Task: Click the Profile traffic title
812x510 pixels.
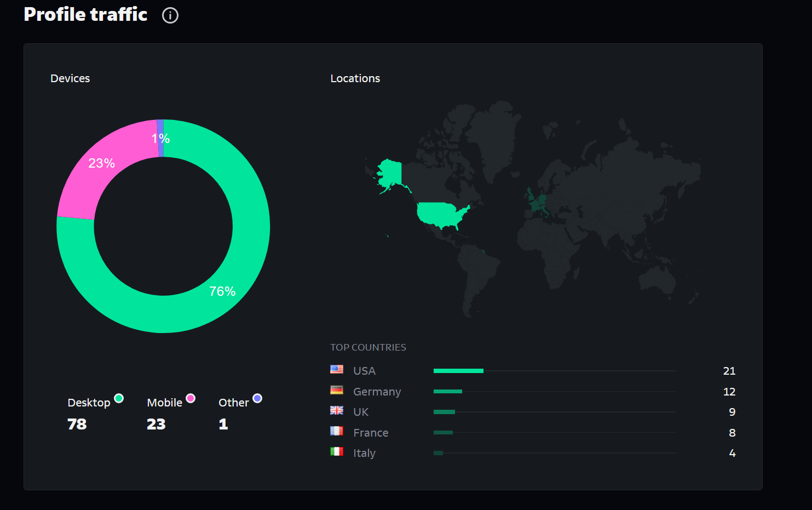Action: (x=85, y=14)
